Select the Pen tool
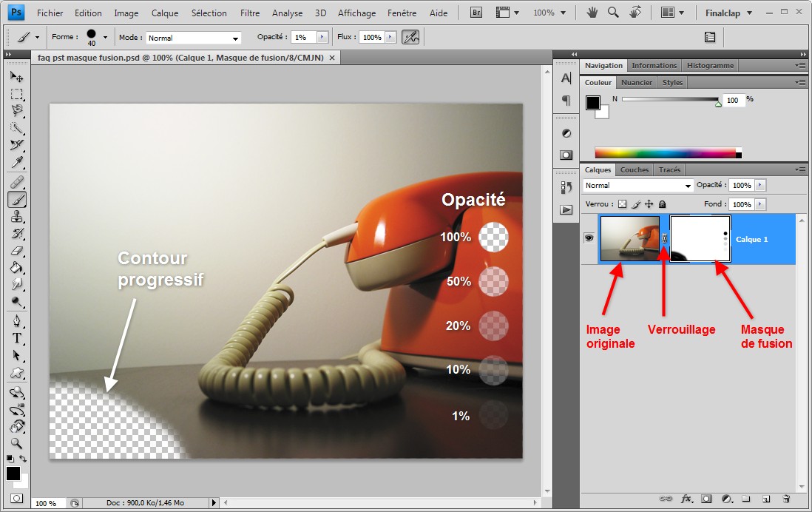The image size is (812, 512). (16, 322)
